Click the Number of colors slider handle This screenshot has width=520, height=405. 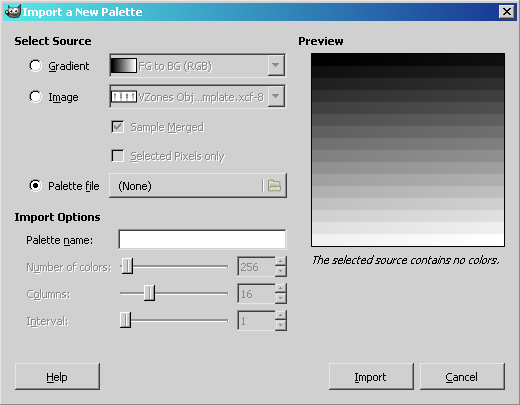click(x=127, y=266)
